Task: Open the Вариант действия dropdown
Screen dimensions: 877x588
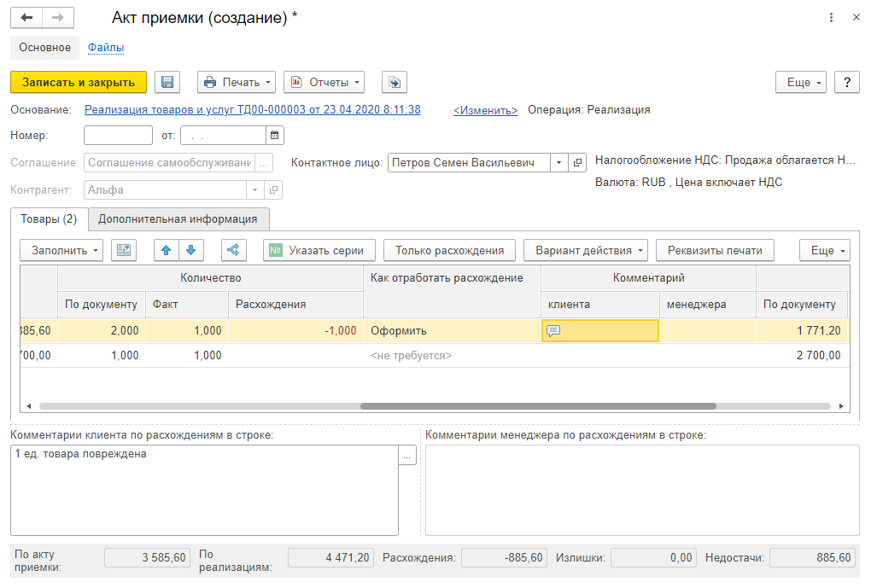Action: tap(585, 250)
